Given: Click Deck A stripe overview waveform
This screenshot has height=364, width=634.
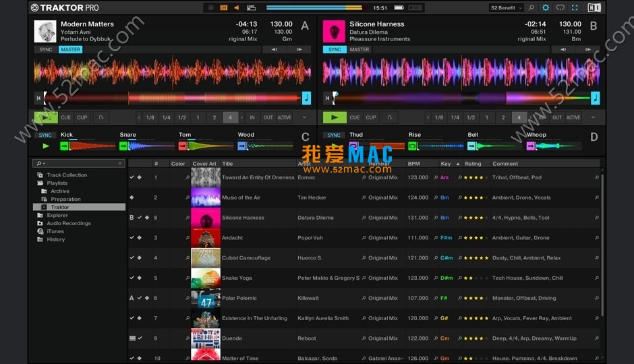Looking at the screenshot, I should click(x=173, y=98).
